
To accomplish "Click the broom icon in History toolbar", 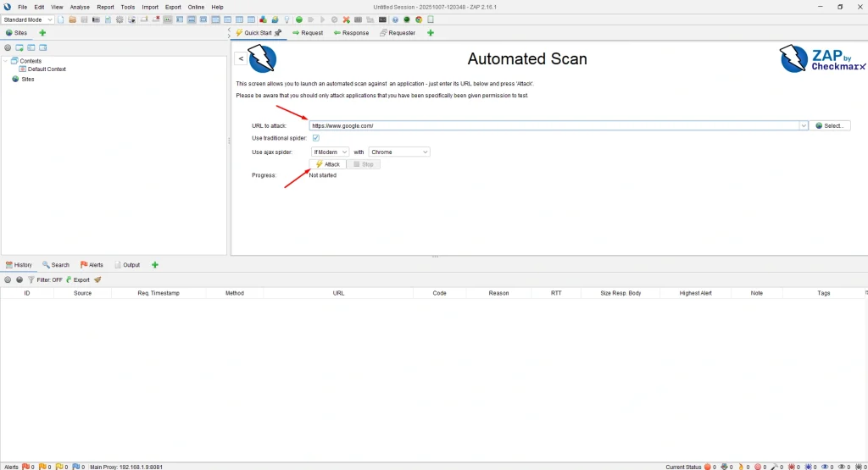I will pyautogui.click(x=97, y=279).
